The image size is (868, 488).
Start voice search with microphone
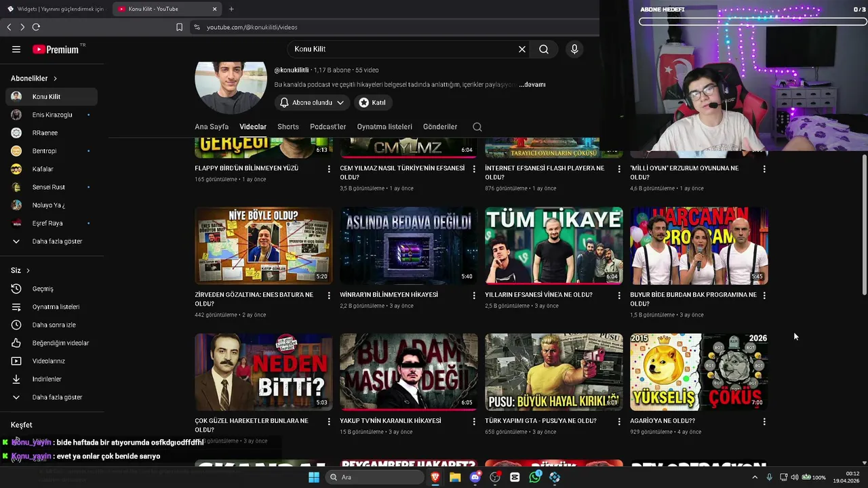coord(574,49)
